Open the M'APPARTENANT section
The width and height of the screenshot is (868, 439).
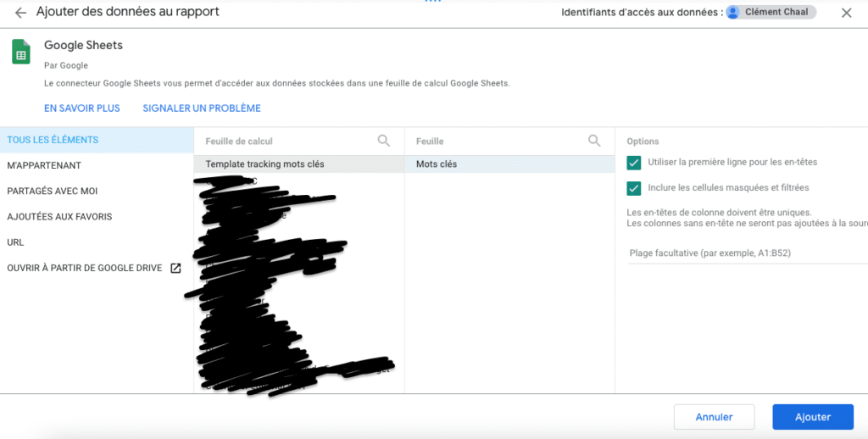[x=44, y=165]
